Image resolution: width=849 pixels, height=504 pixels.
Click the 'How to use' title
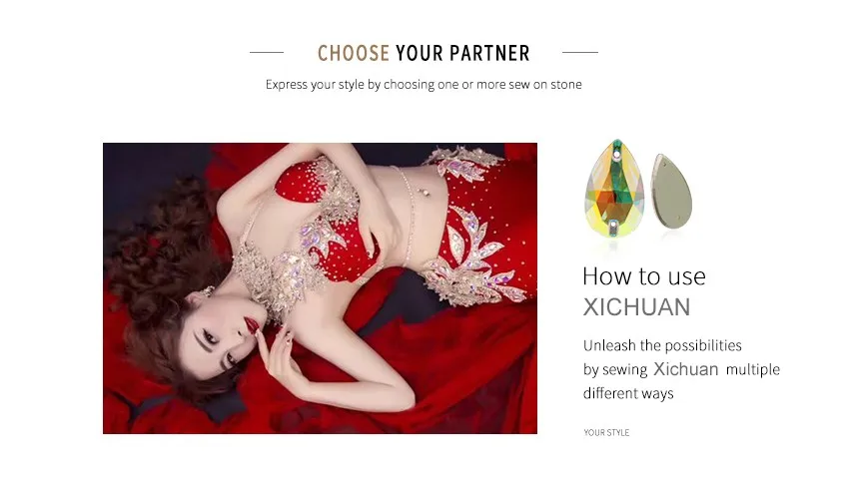pyautogui.click(x=644, y=276)
